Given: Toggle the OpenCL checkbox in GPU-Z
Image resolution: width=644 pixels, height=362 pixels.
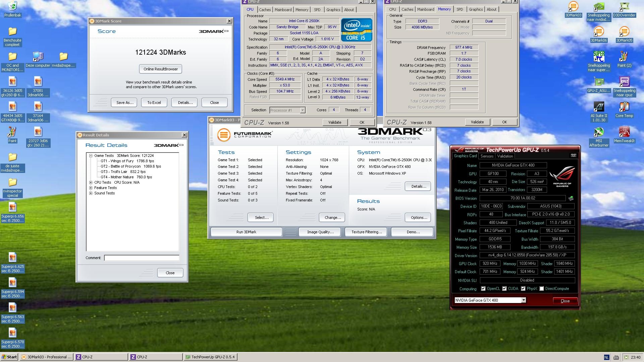Looking at the screenshot, I should click(483, 289).
